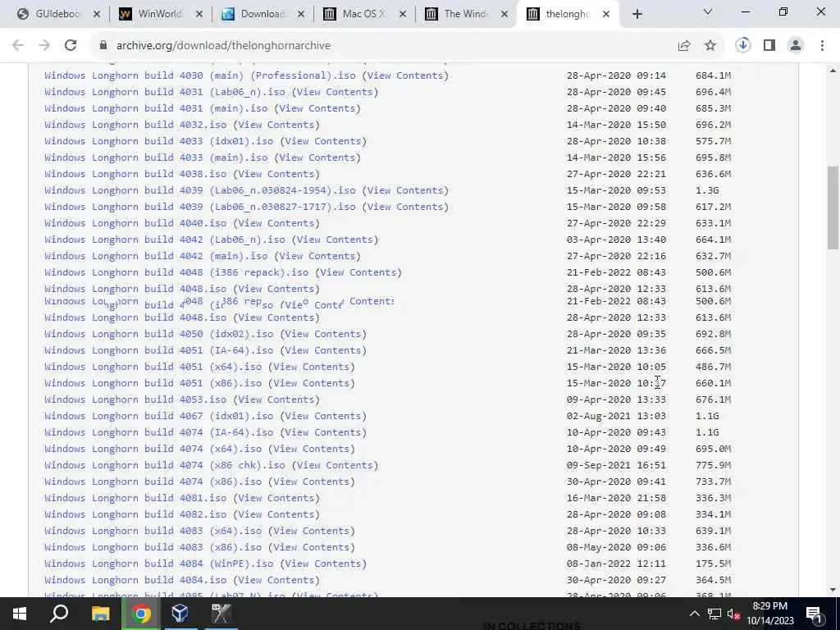Switch to the WinWorld tab
The width and height of the screenshot is (840, 630).
click(x=159, y=15)
